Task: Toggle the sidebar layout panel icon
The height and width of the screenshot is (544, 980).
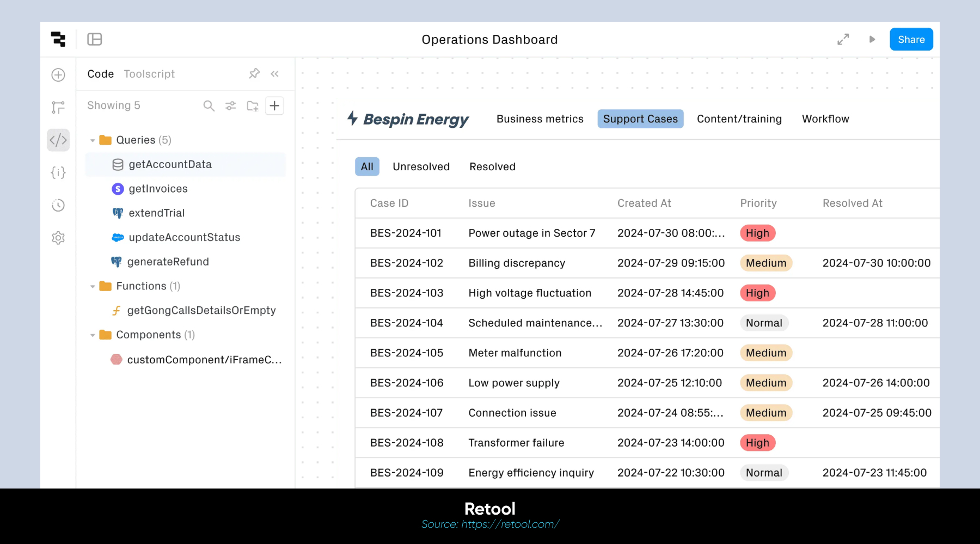Action: pos(95,39)
